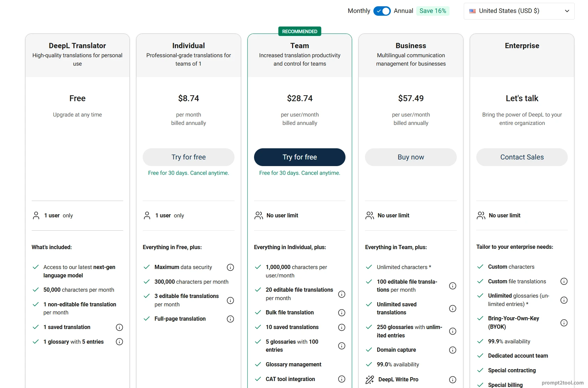Click dark Try for free button on Team plan

[300, 157]
